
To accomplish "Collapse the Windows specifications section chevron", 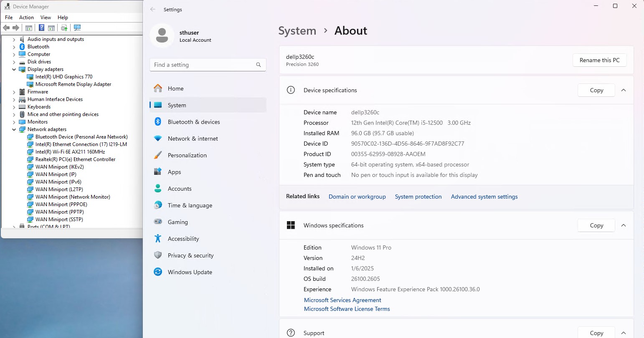I will (624, 225).
